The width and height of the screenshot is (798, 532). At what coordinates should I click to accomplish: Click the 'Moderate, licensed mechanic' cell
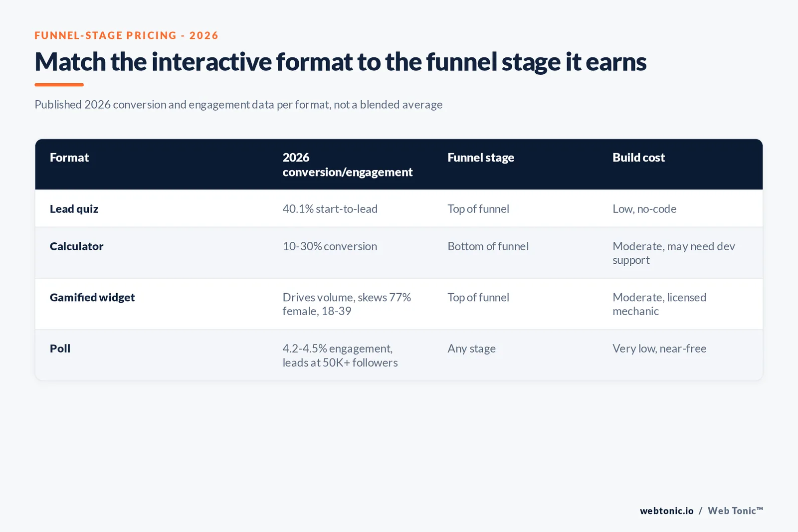tap(659, 304)
